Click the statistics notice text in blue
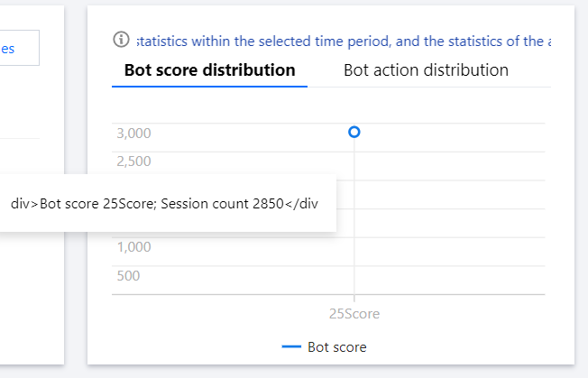This screenshot has height=378, width=588. [344, 41]
